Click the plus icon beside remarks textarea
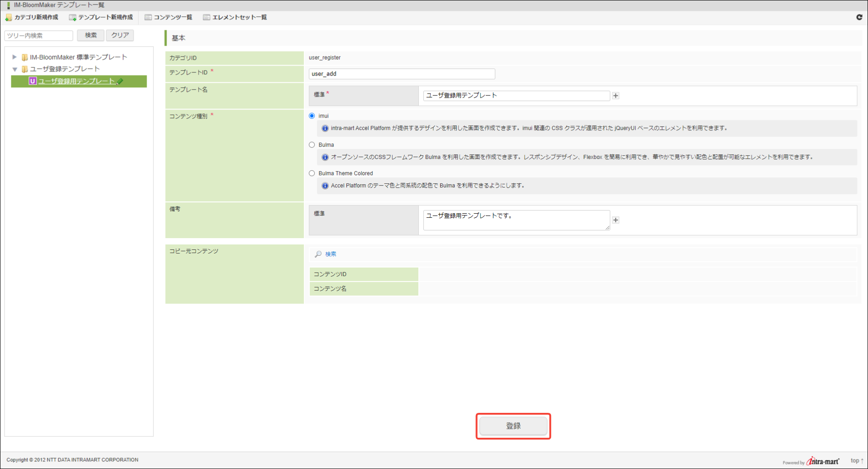The image size is (868, 469). (x=615, y=220)
